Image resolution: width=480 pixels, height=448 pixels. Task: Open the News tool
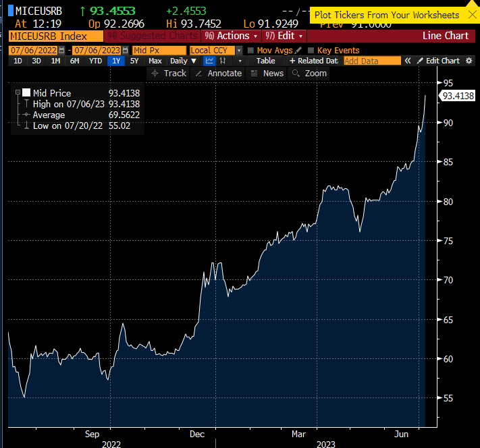[x=267, y=74]
